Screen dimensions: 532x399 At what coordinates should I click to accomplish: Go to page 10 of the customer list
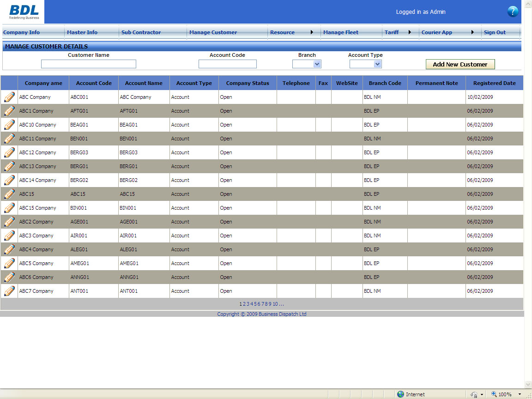point(275,304)
